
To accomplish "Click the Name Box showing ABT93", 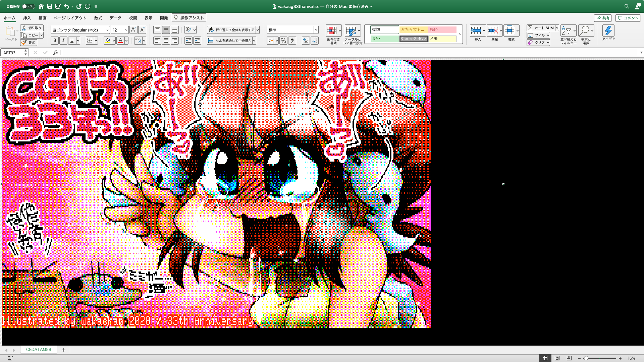I will (x=12, y=53).
